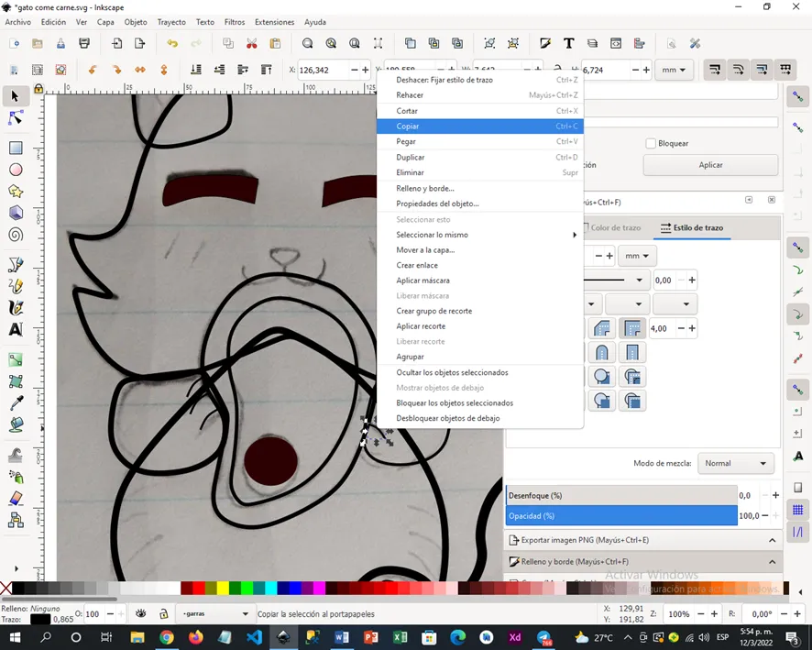Click the Undo arrow in the toolbar
This screenshot has width=812, height=650.
point(172,43)
